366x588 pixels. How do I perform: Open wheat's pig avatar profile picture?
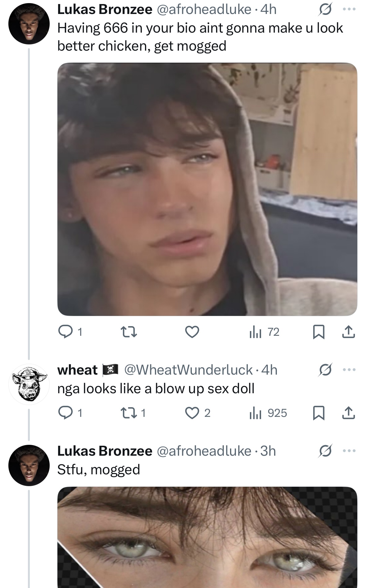coord(29,384)
